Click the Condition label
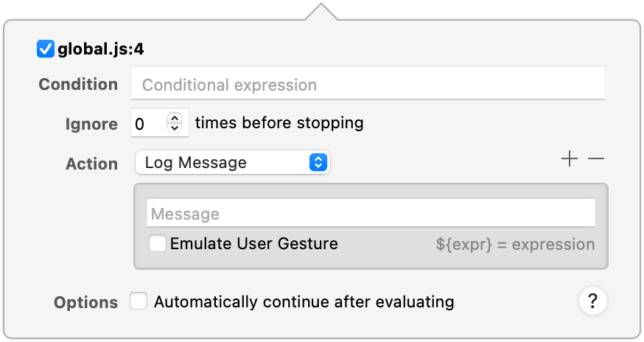 tap(78, 85)
